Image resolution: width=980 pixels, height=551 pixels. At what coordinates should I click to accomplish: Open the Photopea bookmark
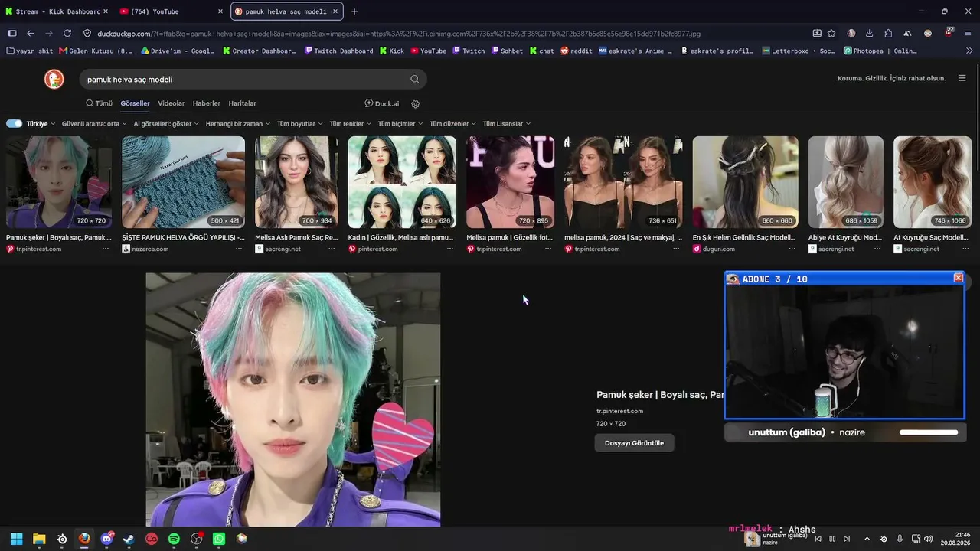(x=880, y=51)
